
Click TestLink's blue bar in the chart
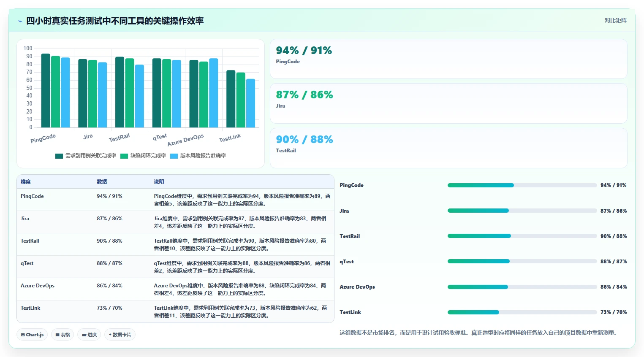251,103
